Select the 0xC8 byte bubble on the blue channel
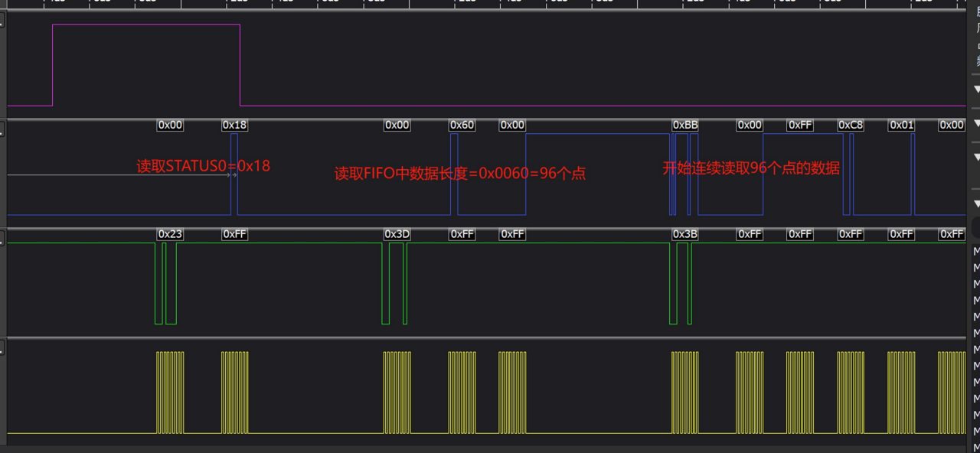Image resolution: width=980 pixels, height=453 pixels. 851,125
